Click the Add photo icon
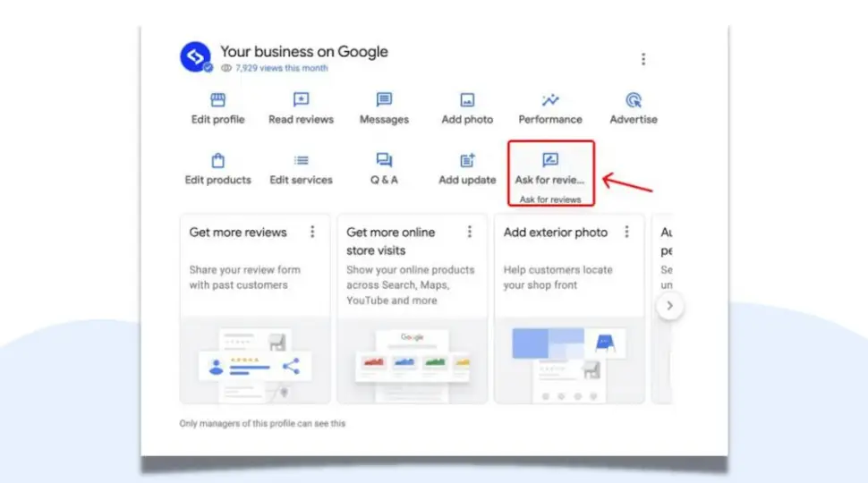Image resolution: width=868 pixels, height=483 pixels. [467, 100]
